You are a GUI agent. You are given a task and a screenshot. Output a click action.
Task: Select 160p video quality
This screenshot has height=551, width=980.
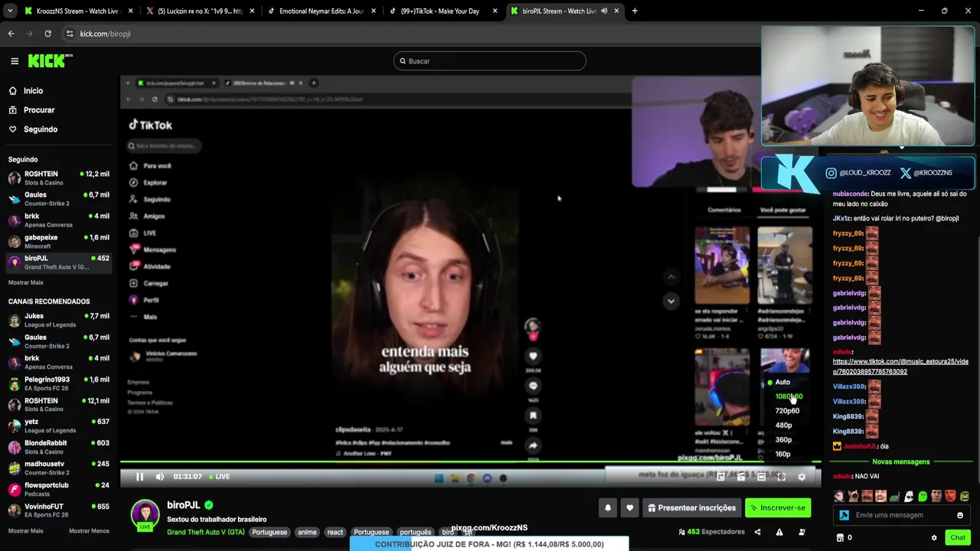[782, 455]
